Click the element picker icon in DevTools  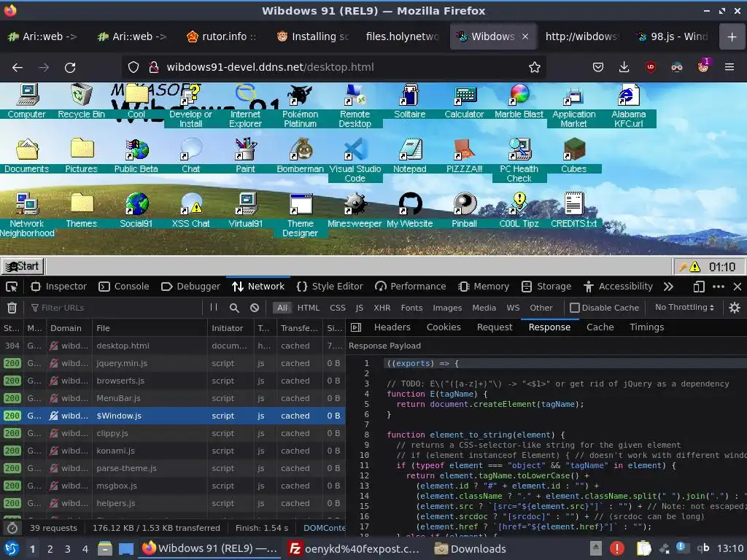click(12, 287)
